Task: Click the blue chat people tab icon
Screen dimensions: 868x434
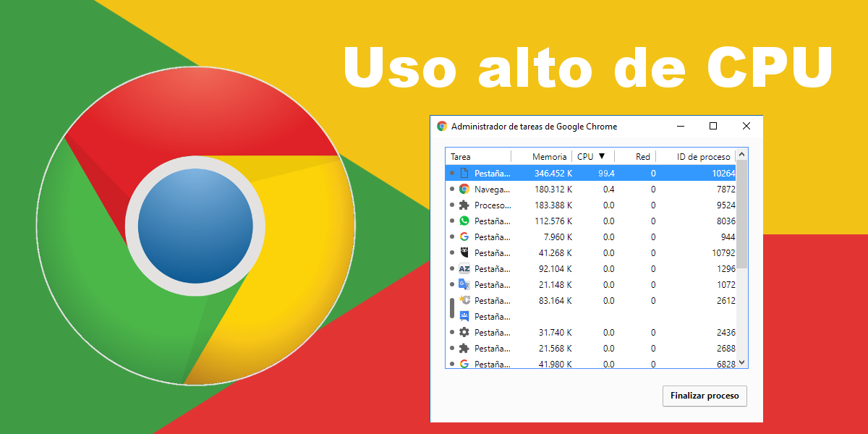Action: 464,317
